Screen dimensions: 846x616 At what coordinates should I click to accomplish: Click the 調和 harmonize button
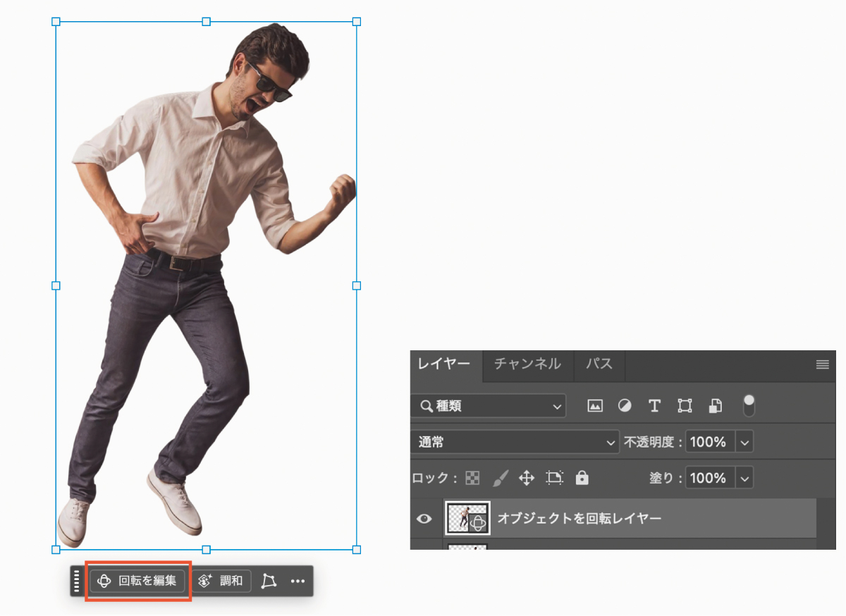pos(221,581)
